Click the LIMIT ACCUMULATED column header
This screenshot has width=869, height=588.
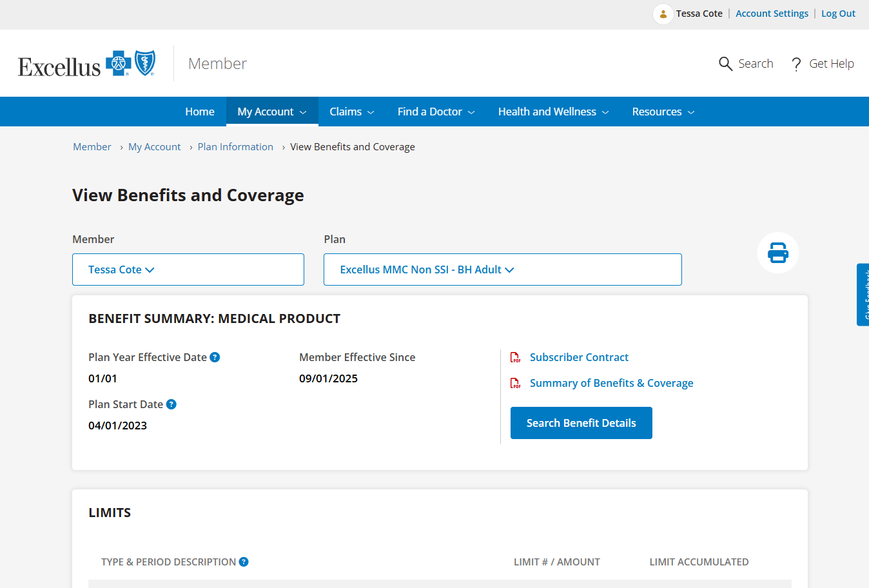699,562
